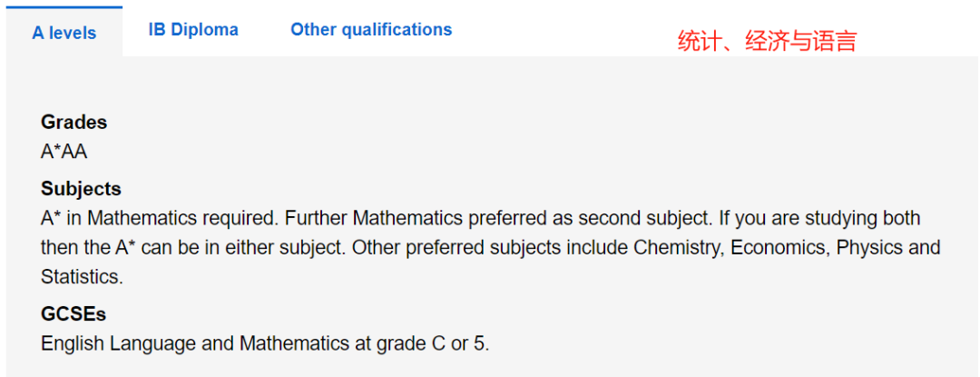This screenshot has height=377, width=980.
Task: Click the word Statistics ending the paragraph
Action: coord(82,277)
